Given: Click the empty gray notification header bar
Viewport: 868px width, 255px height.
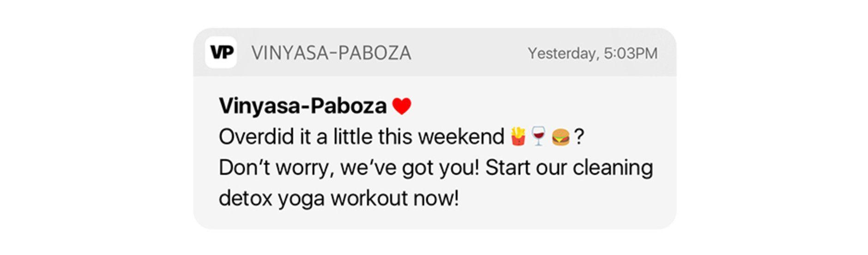Looking at the screenshot, I should click(469, 53).
